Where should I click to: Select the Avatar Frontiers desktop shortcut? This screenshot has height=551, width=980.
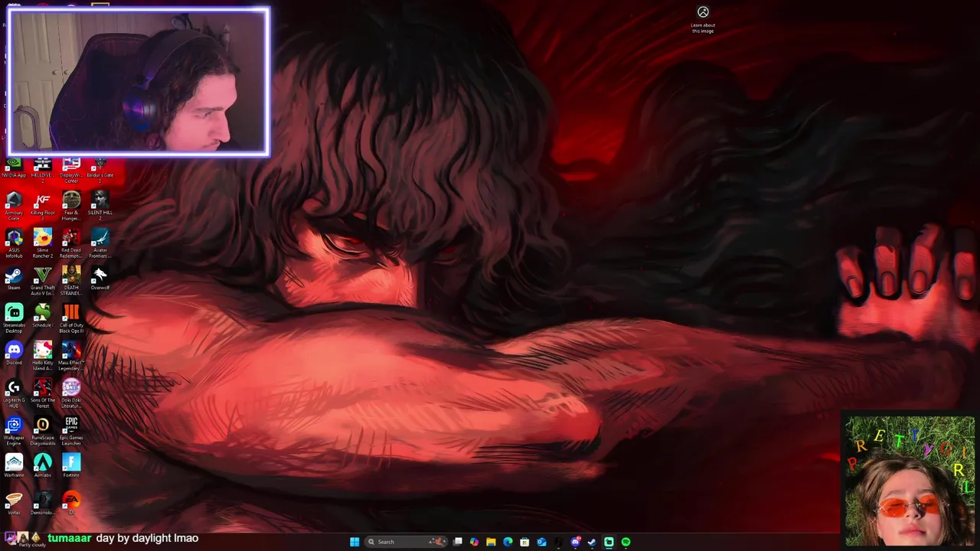click(x=100, y=243)
